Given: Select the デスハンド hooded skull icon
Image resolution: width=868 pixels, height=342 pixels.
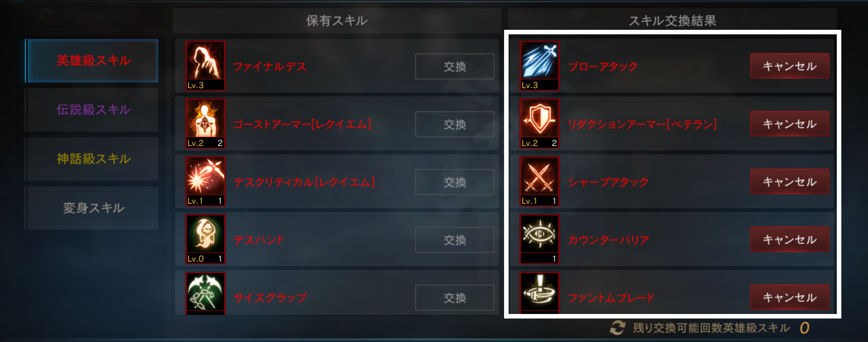Looking at the screenshot, I should coord(205,239).
